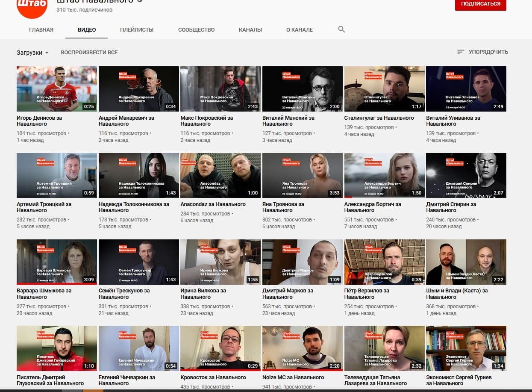The width and height of the screenshot is (532, 392).
Task: Open Макс Покровский video thumbnail
Action: coord(220,89)
